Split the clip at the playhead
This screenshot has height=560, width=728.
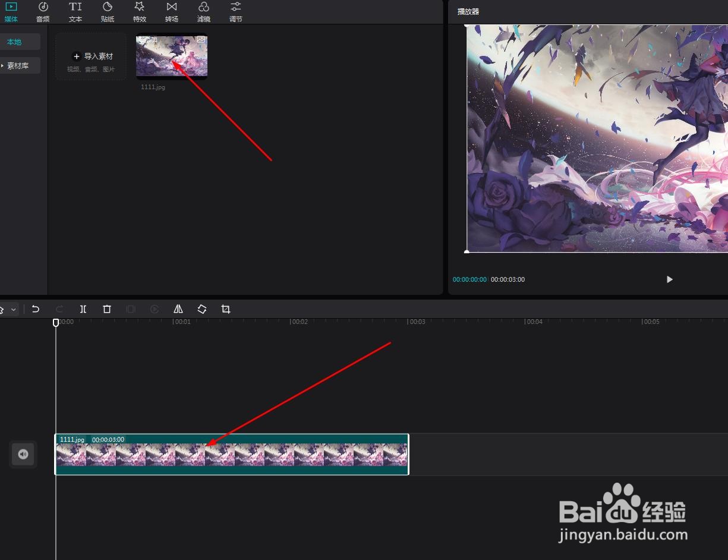[x=83, y=309]
